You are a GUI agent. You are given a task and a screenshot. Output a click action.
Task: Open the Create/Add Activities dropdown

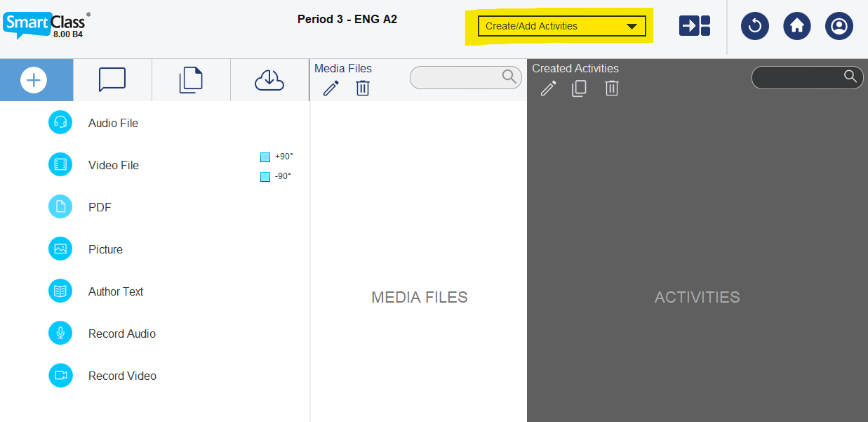(561, 26)
